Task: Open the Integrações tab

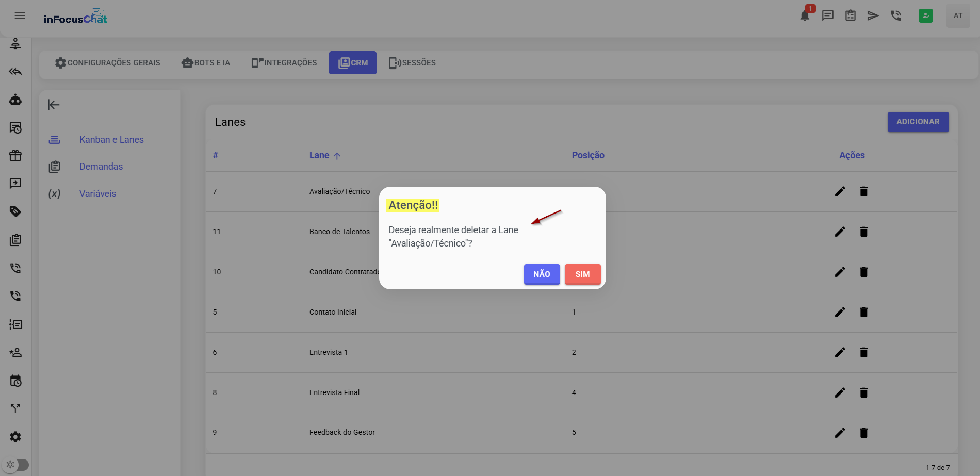Action: point(284,63)
